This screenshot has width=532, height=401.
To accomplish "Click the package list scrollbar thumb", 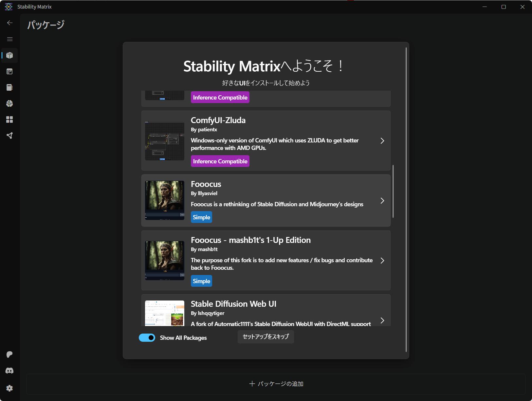I will [393, 191].
